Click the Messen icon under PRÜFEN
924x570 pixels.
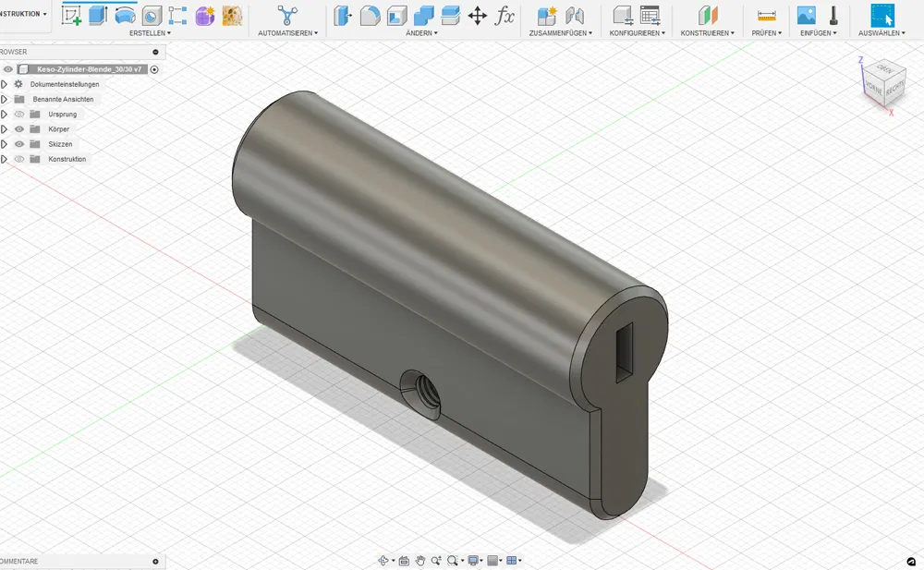pyautogui.click(x=764, y=14)
